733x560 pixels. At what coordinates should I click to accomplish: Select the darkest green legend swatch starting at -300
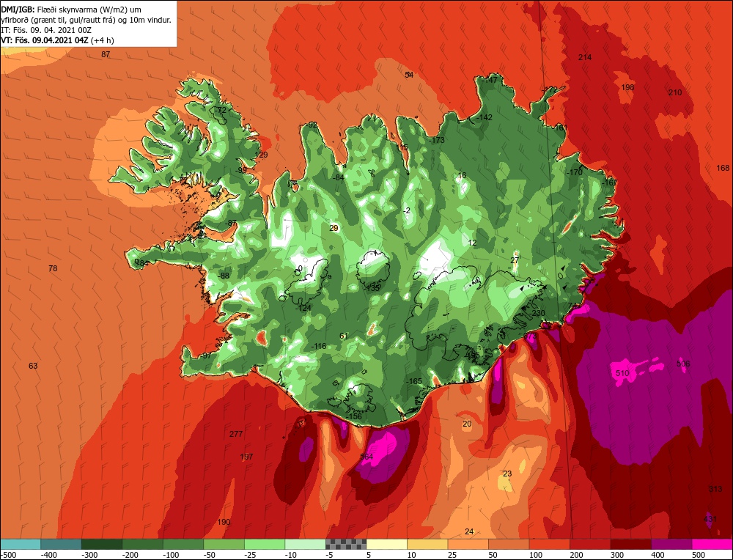coord(101,544)
